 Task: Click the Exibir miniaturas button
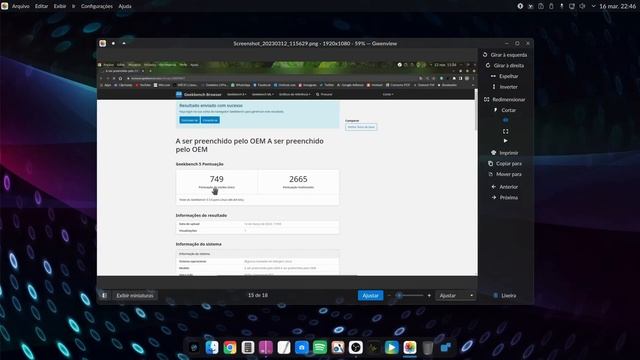pos(135,295)
